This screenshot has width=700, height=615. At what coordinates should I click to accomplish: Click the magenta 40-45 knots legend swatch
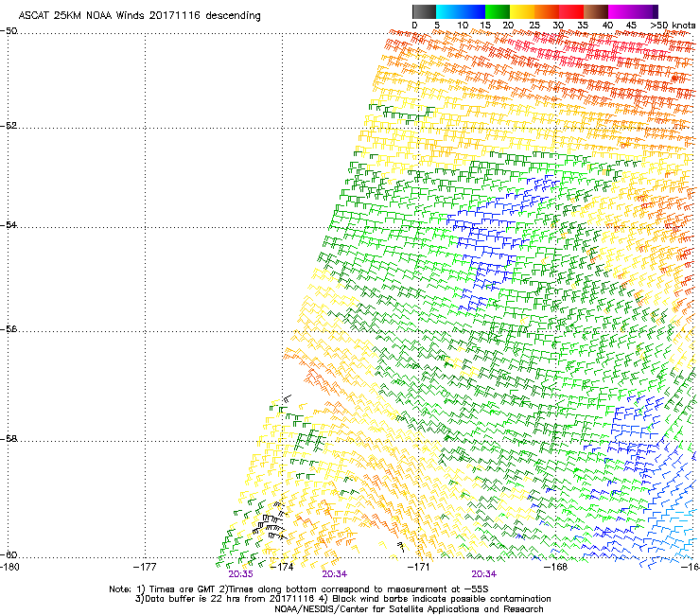[621, 11]
